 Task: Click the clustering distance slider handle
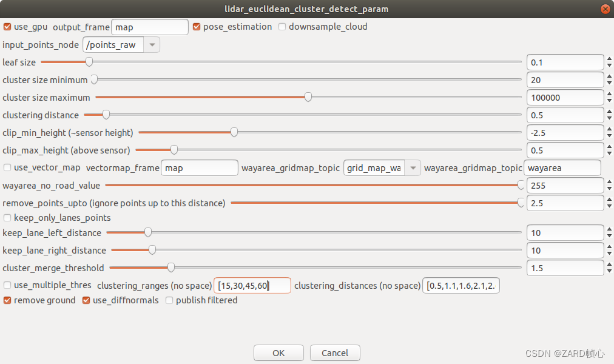tap(106, 115)
